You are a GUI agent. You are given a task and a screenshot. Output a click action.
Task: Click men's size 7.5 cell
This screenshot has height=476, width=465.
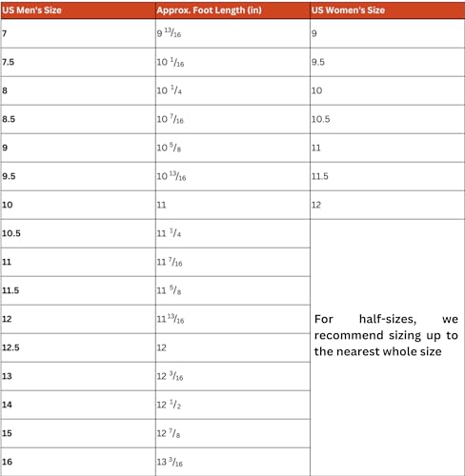pos(78,62)
